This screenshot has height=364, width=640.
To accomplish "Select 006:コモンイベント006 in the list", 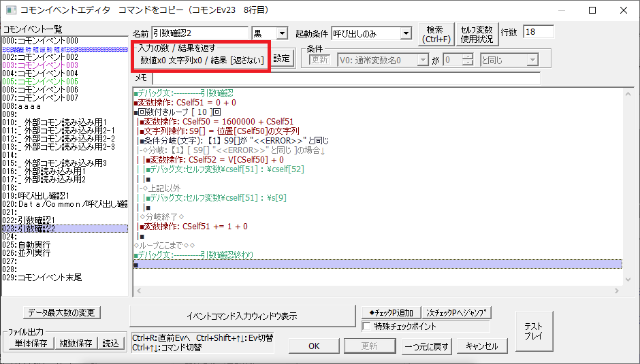I will 65,90.
